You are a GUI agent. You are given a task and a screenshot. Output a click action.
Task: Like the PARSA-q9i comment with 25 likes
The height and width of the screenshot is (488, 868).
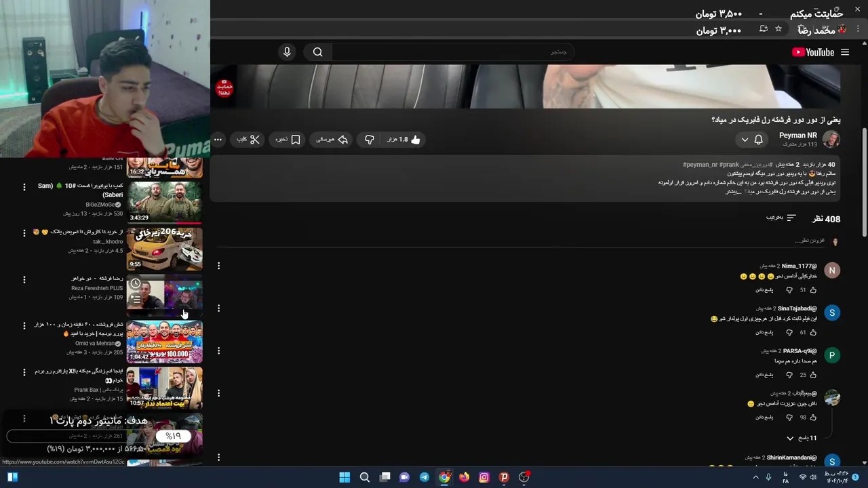(x=813, y=375)
